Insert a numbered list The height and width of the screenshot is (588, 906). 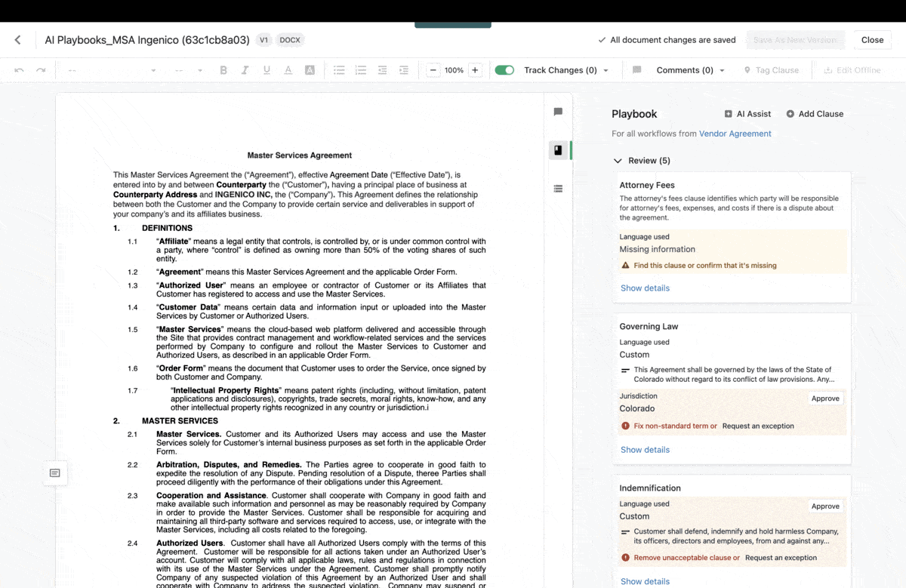(361, 70)
